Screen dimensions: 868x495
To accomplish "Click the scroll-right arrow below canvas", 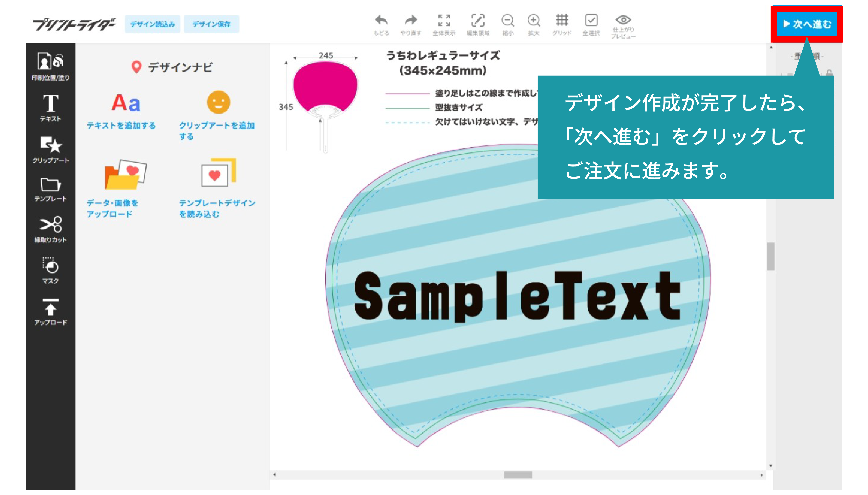I will point(762,475).
